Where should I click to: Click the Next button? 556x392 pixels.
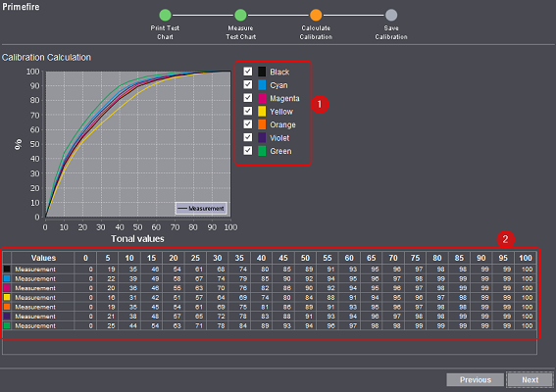point(530,379)
